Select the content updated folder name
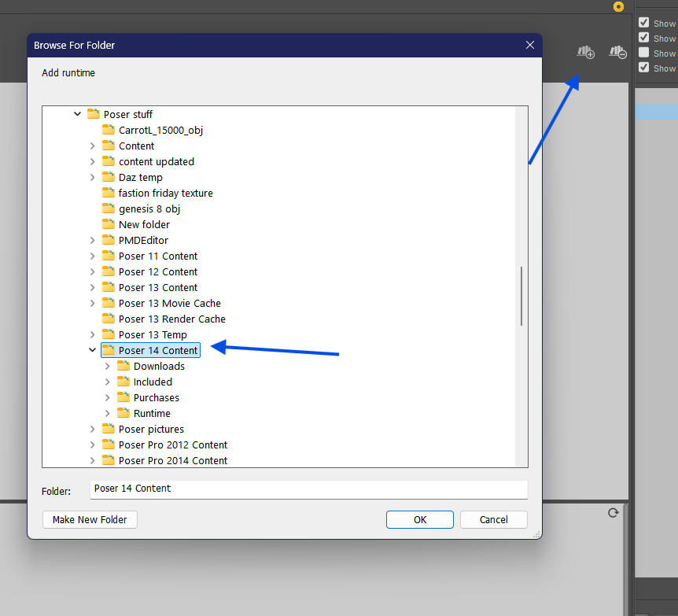The height and width of the screenshot is (616, 678). point(156,161)
